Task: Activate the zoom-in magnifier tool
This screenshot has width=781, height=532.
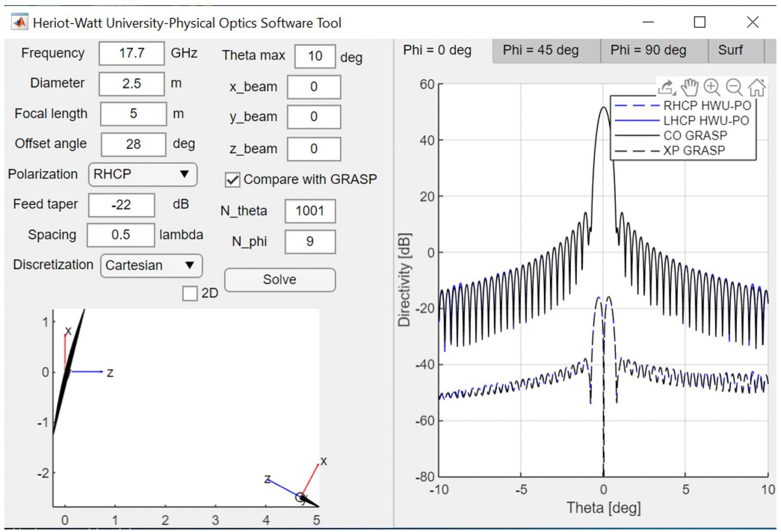Action: pos(711,87)
